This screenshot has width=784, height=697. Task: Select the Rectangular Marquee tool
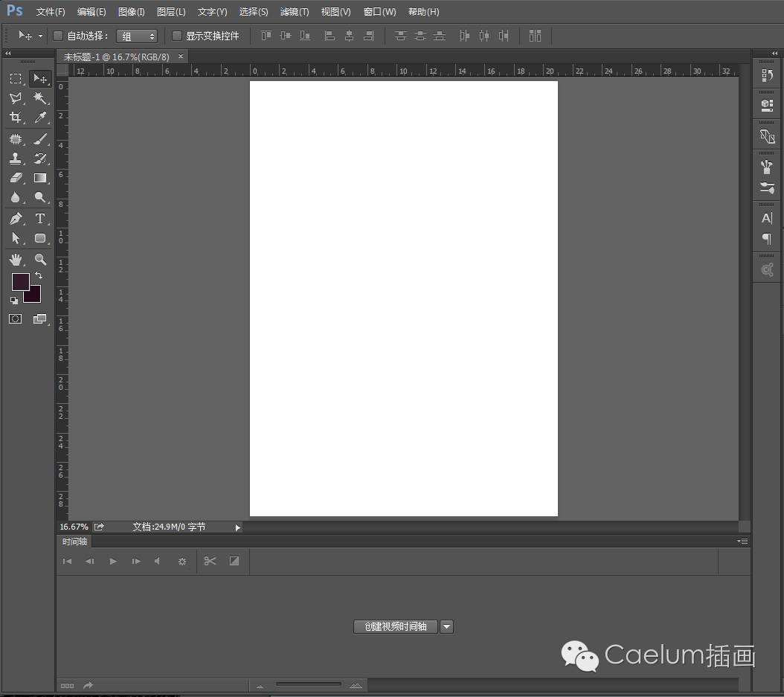pyautogui.click(x=15, y=78)
